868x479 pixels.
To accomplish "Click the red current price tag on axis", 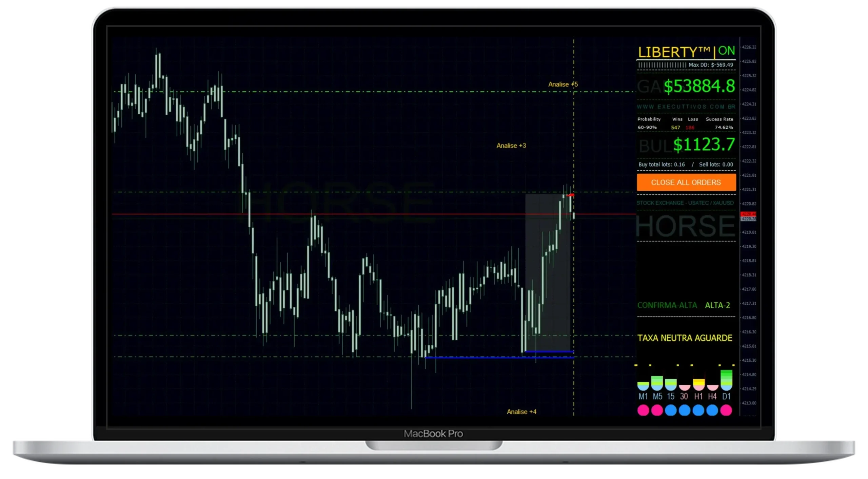I will [x=748, y=214].
